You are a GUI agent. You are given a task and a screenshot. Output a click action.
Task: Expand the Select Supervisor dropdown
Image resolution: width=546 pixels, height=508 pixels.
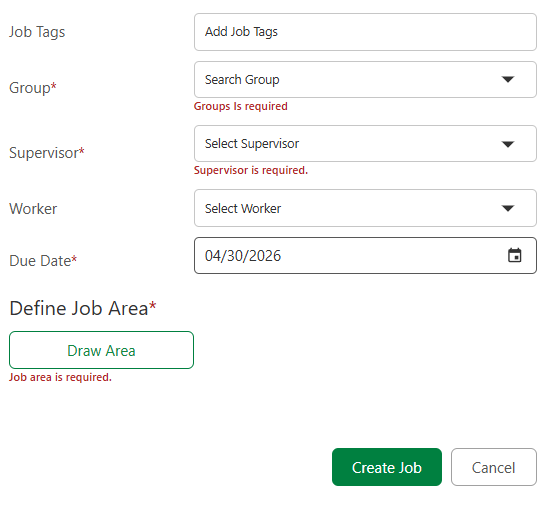[x=365, y=143]
